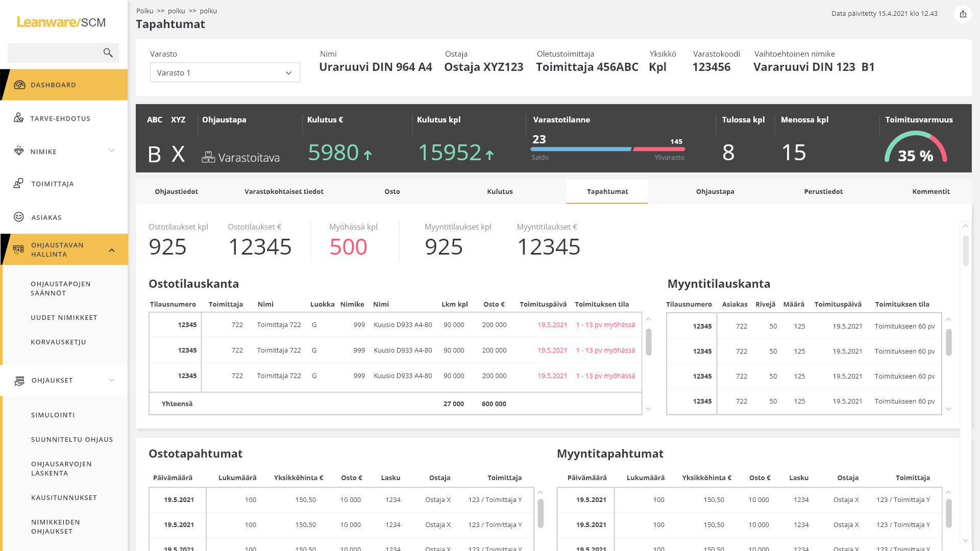This screenshot has height=551, width=980.
Task: Open the Dashboard gauge icon
Action: [19, 85]
